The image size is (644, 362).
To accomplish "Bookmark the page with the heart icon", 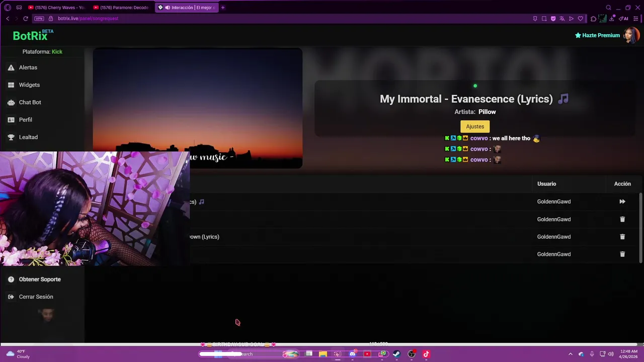I will coord(580,19).
